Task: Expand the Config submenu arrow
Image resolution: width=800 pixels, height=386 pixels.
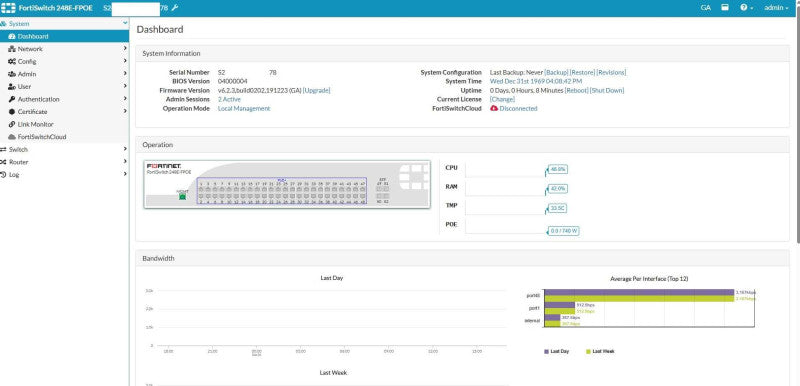Action: pyautogui.click(x=125, y=61)
